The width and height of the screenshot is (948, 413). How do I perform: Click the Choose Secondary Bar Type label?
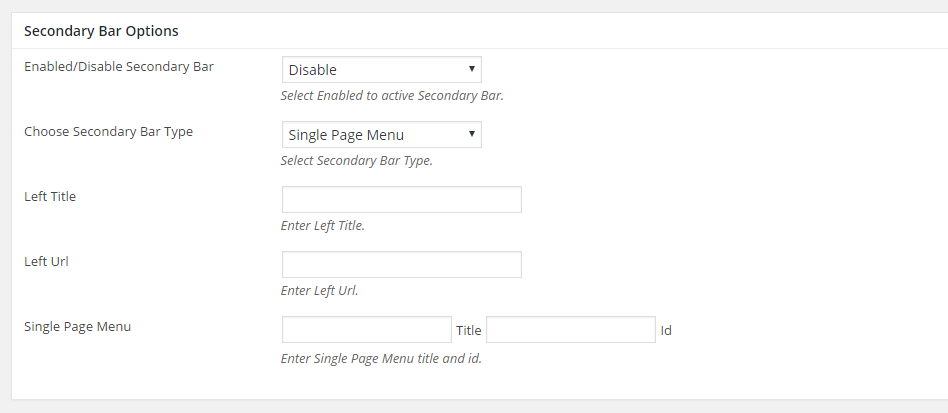(x=108, y=132)
